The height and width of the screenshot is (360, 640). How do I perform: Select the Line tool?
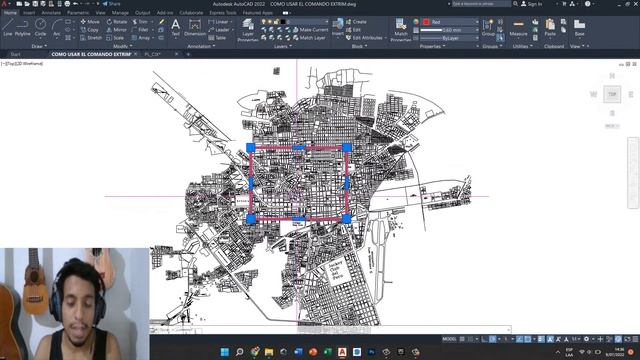(x=7, y=27)
